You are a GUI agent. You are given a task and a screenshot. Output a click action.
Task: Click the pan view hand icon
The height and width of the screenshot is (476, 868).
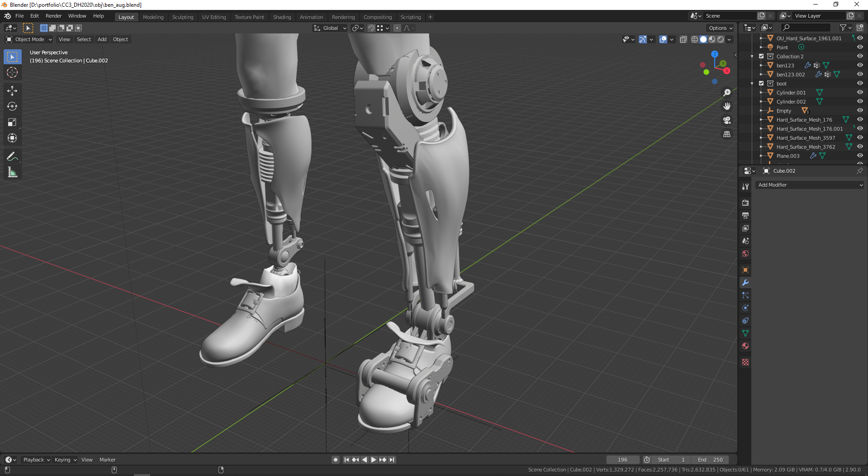(727, 106)
